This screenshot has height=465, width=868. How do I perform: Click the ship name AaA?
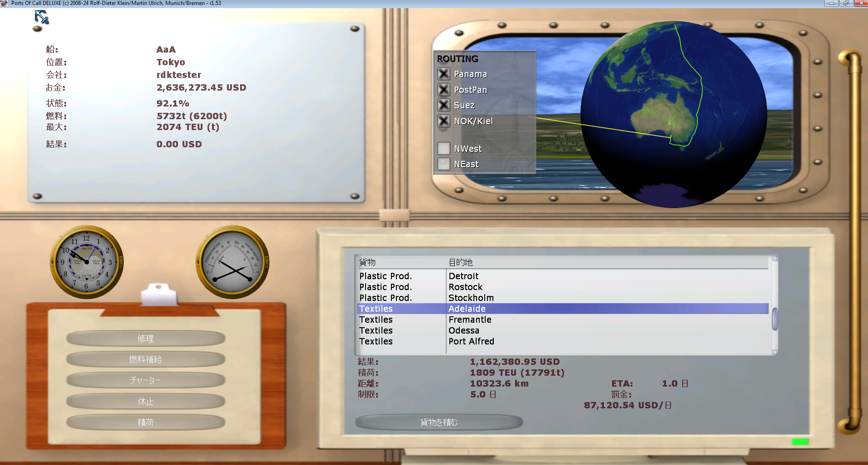pos(166,49)
